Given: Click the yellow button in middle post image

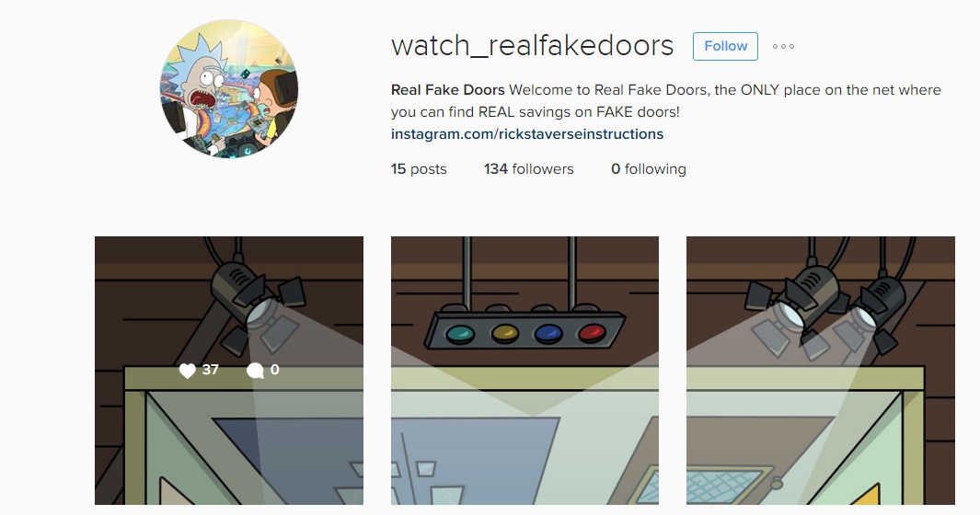Looking at the screenshot, I should [x=504, y=335].
